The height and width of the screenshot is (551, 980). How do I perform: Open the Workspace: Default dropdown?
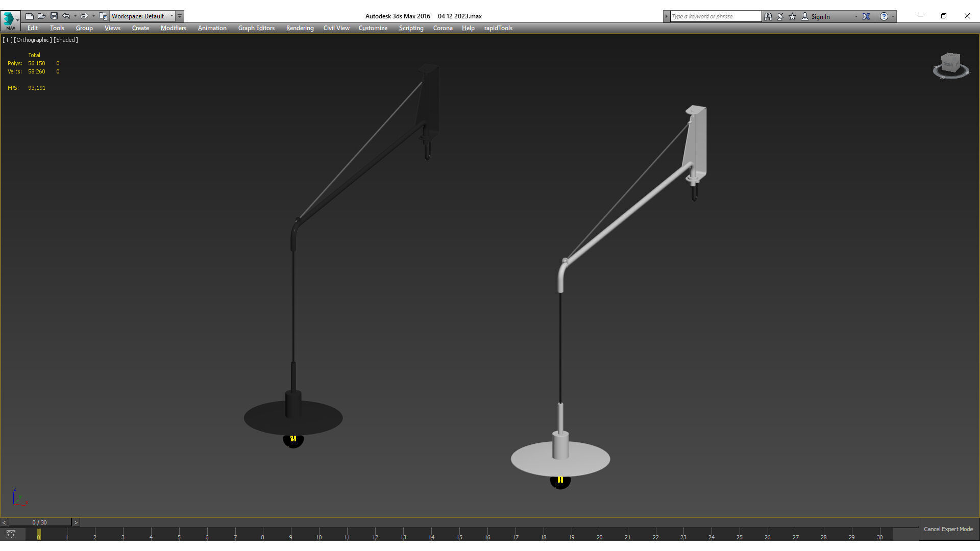click(x=142, y=16)
